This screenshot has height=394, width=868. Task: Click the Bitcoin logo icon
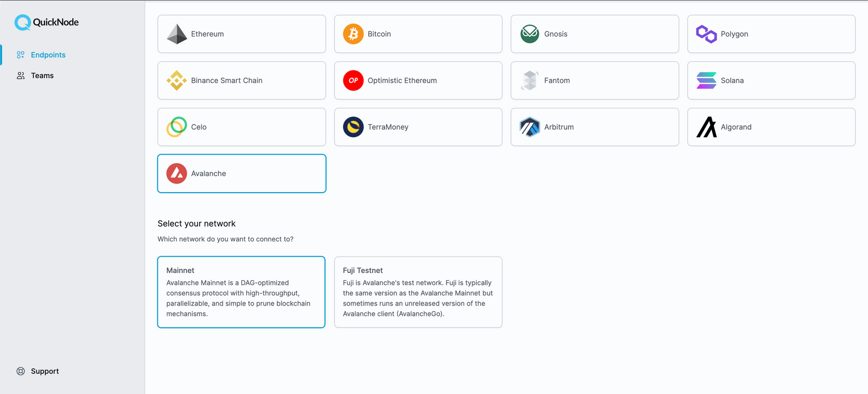[353, 34]
